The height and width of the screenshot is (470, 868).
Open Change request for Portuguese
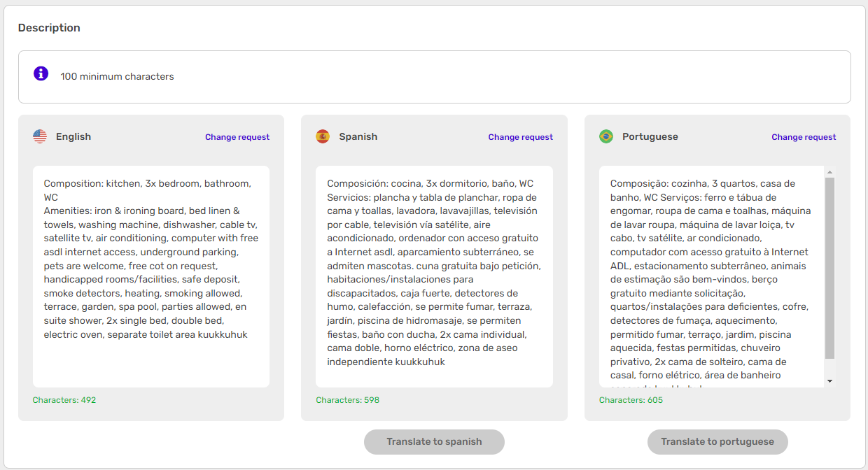pyautogui.click(x=804, y=137)
